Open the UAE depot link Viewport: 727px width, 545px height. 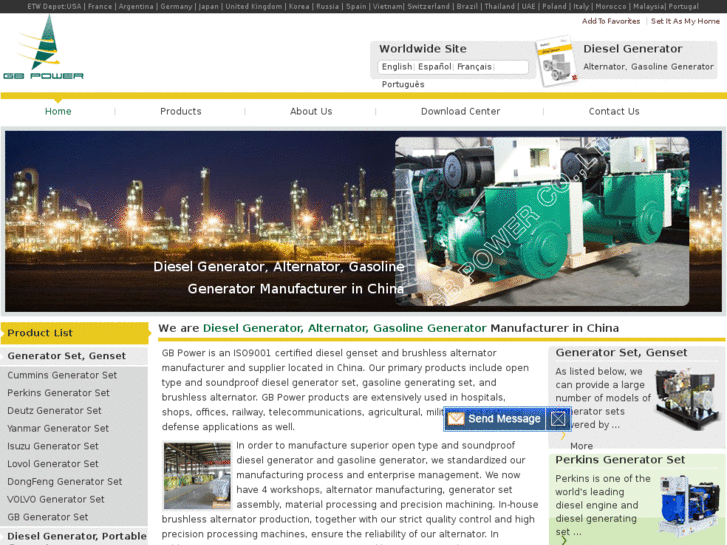pyautogui.click(x=528, y=6)
